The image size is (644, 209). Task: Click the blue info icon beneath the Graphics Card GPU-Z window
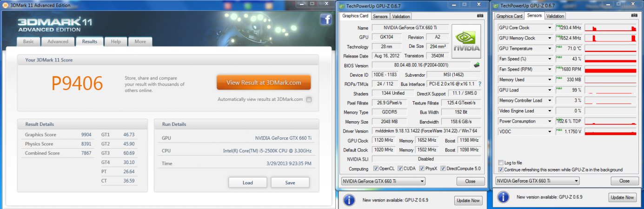point(350,200)
